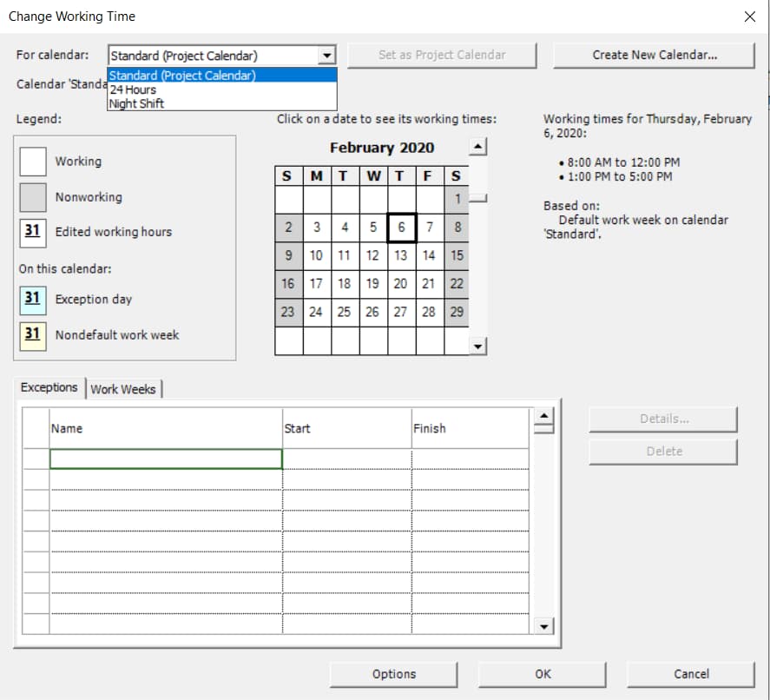
Task: Dismiss the dialog with Cancel
Action: tap(691, 674)
